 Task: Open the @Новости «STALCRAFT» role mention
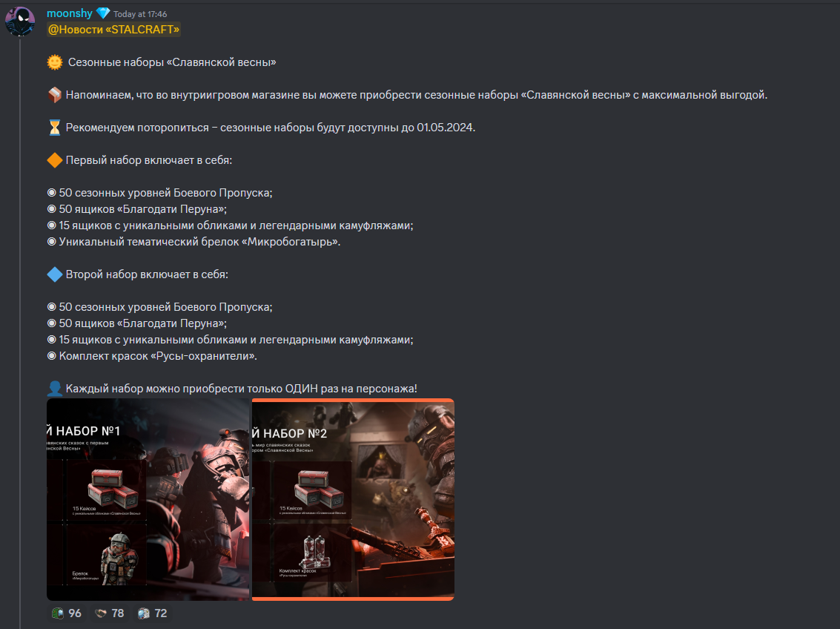coord(113,30)
